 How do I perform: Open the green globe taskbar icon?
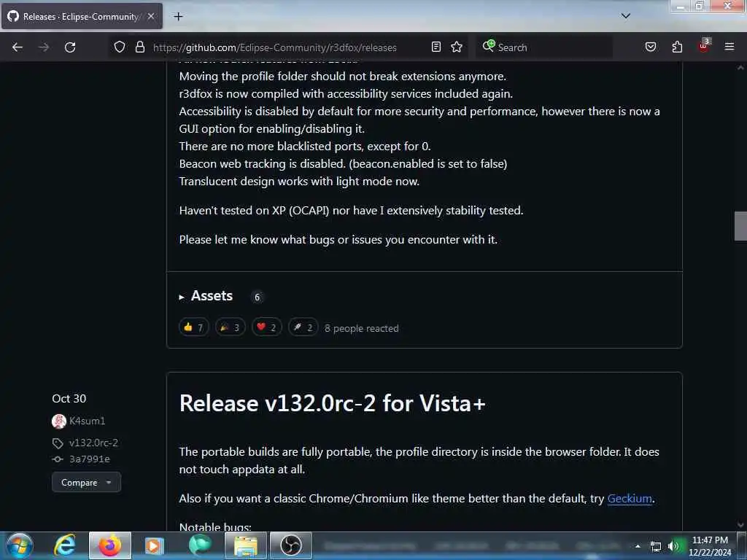tap(200, 545)
